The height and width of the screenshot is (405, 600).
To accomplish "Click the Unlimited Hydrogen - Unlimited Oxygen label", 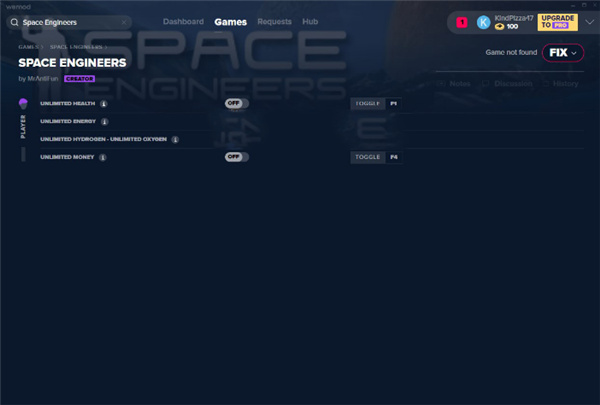I will [x=103, y=139].
